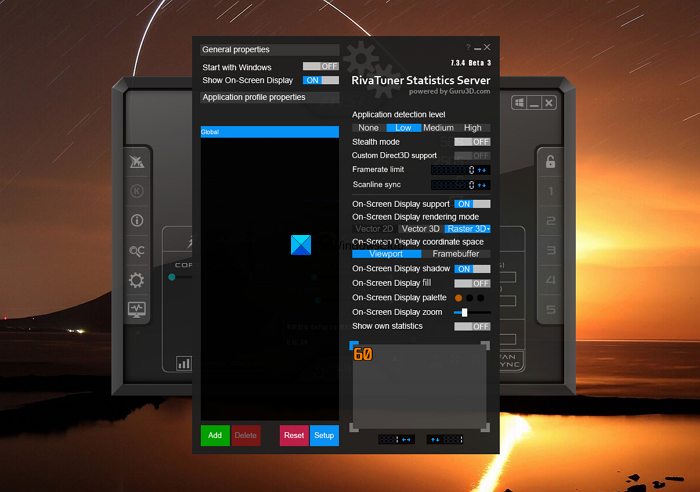This screenshot has width=700, height=492.
Task: Click the Reset button
Action: pos(294,435)
